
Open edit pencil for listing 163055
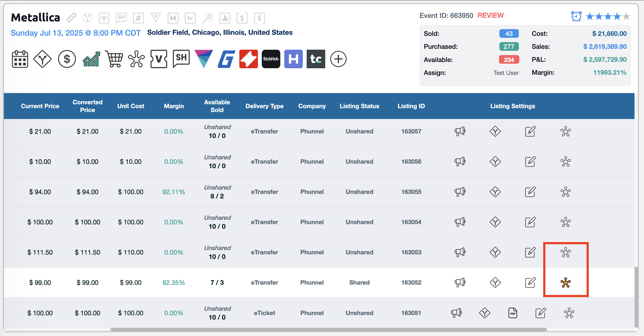point(530,192)
